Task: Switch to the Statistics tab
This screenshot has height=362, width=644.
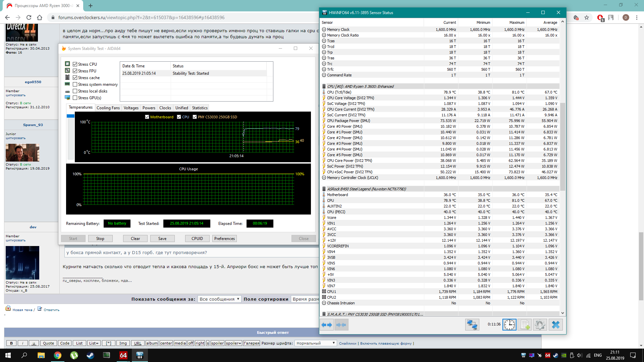Action: 200,108
